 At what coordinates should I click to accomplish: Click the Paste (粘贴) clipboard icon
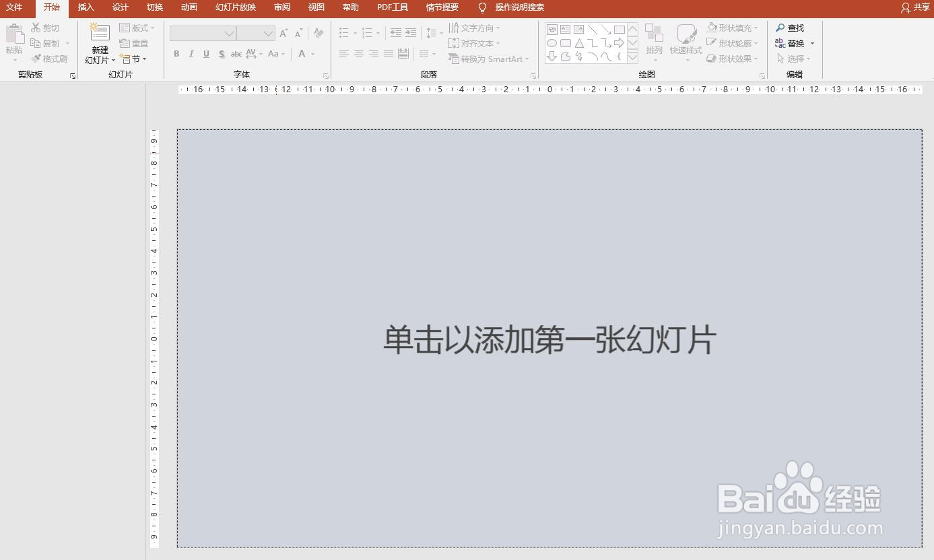(x=15, y=34)
